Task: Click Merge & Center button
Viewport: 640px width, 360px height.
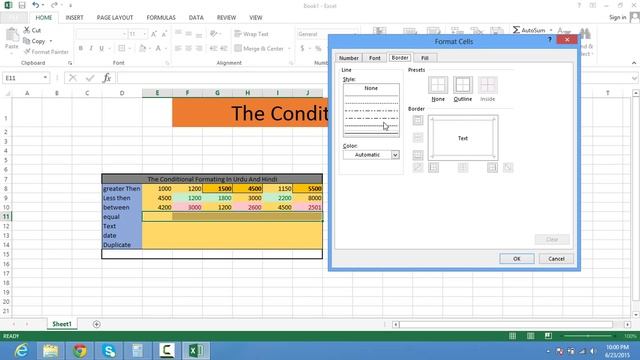Action: tap(259, 49)
